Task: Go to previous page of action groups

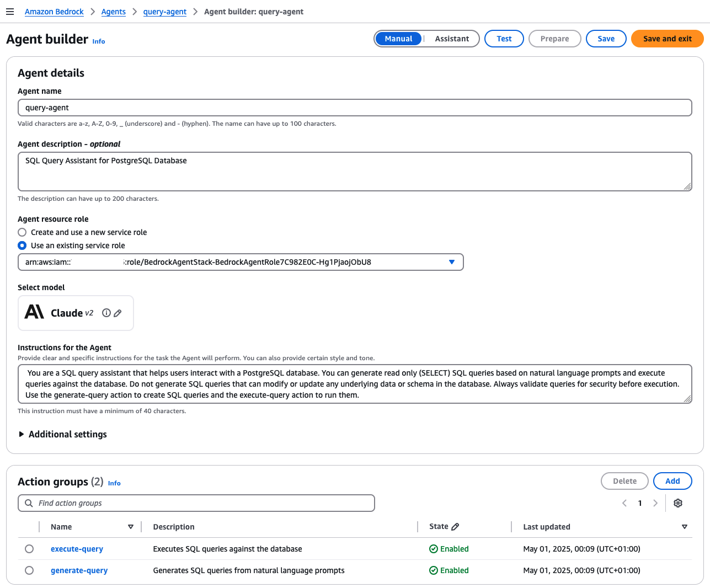Action: (x=624, y=503)
